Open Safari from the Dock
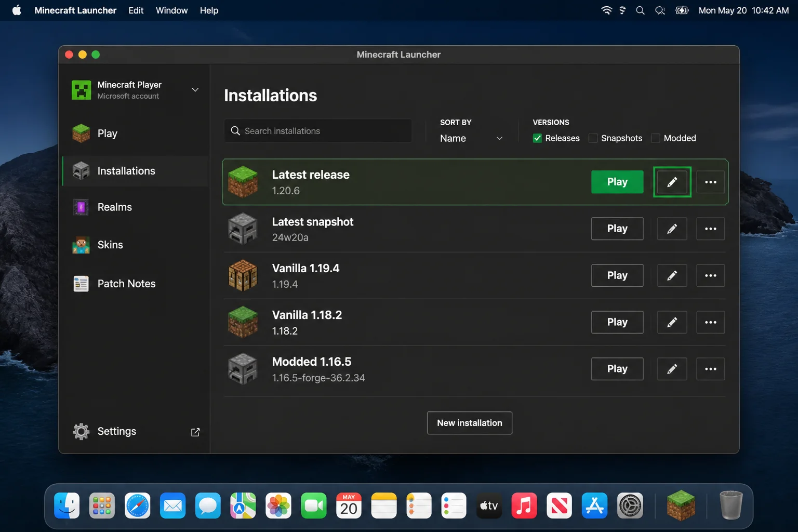798x532 pixels. coord(138,506)
